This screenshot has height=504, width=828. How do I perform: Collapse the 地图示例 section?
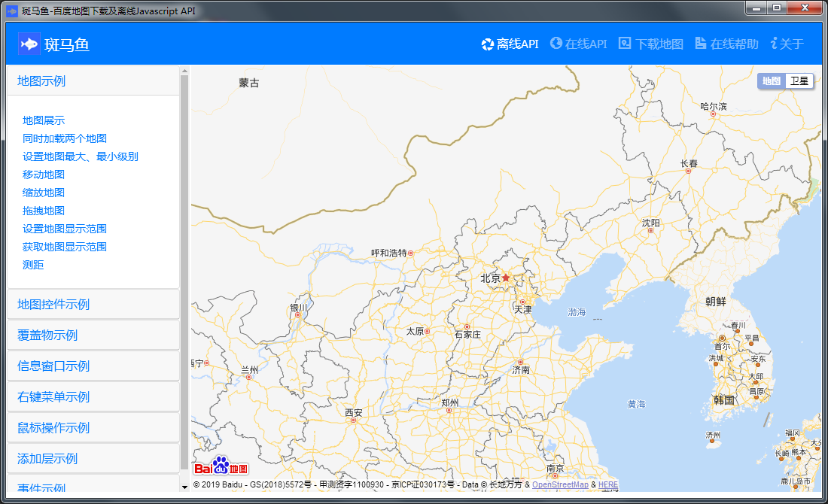pyautogui.click(x=93, y=80)
